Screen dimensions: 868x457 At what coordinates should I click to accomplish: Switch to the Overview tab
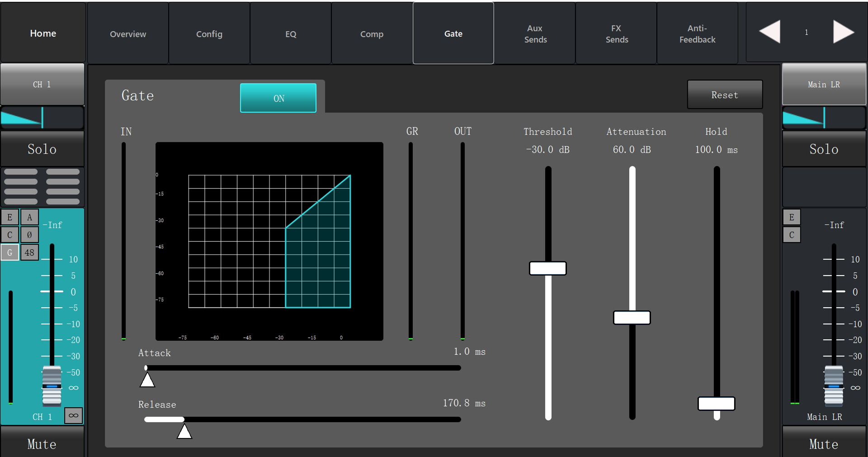click(x=128, y=33)
